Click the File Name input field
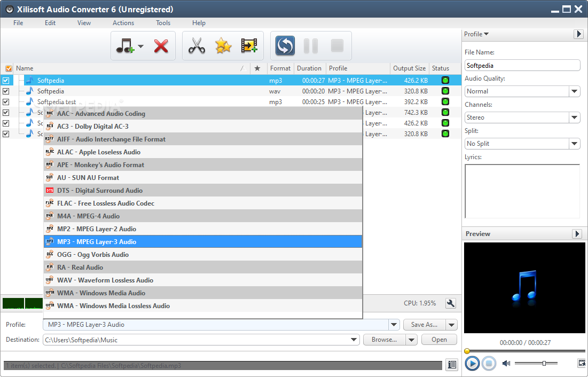Viewport: 588px width, 377px height. coord(522,65)
